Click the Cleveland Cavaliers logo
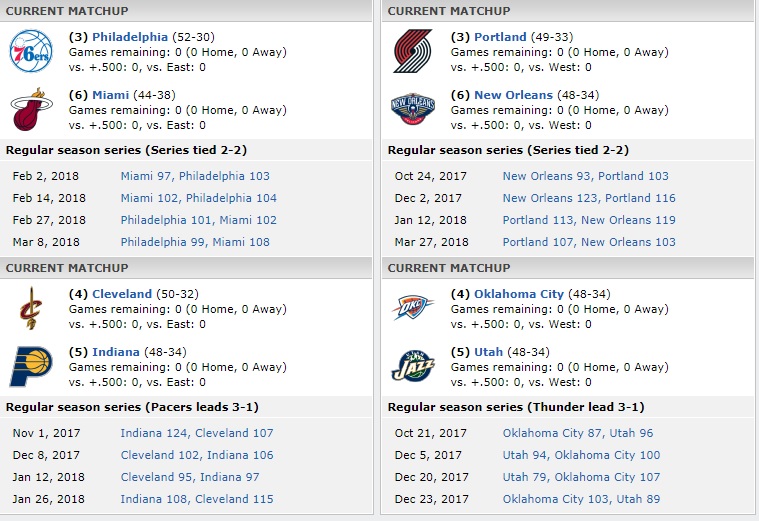The image size is (759, 521). (x=30, y=308)
